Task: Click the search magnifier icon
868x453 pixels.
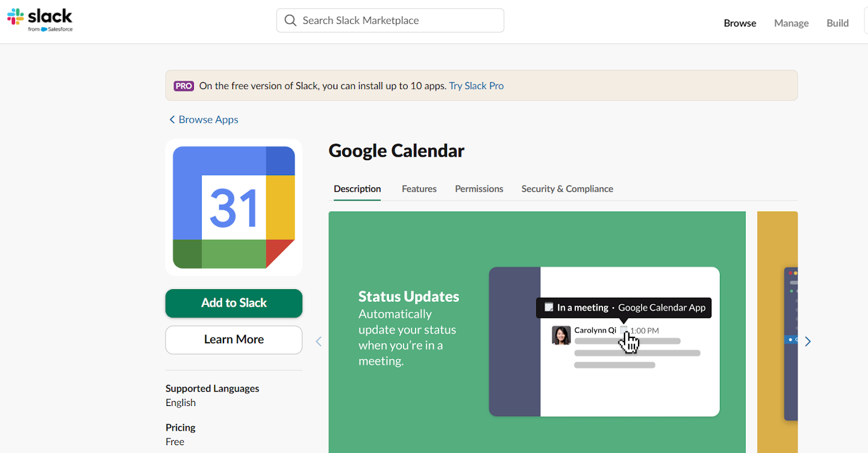Action: coord(290,20)
